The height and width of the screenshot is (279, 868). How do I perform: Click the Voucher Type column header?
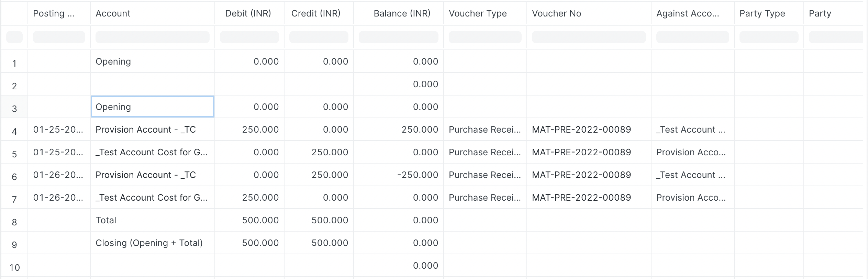click(478, 13)
